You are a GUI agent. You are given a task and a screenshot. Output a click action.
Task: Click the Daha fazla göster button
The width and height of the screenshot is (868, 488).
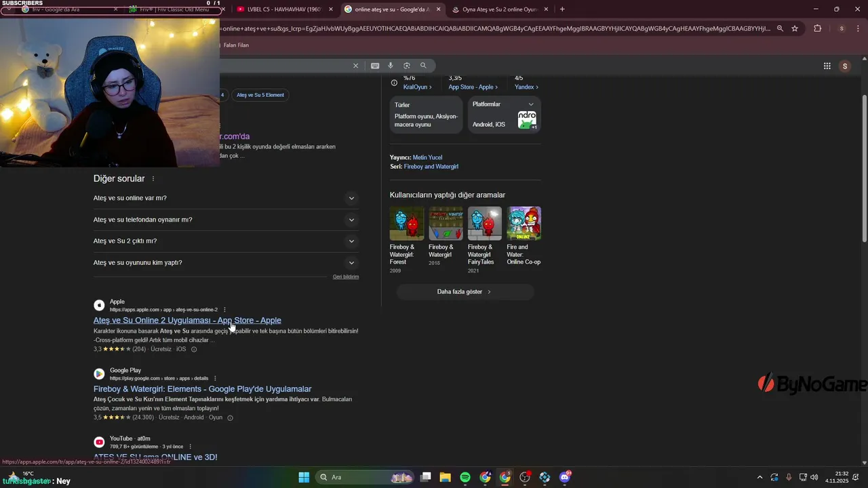point(465,292)
